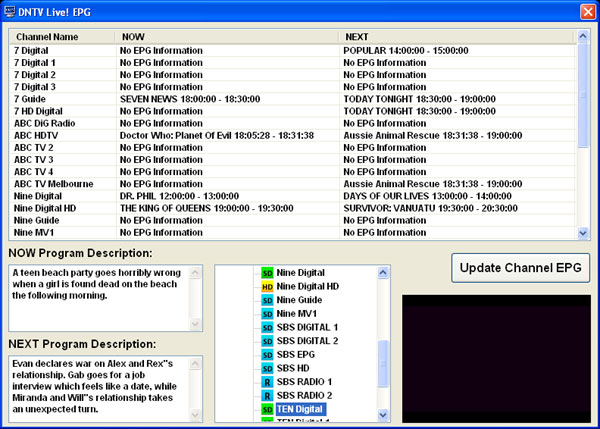Click the DNTV Live! EPG title bar app icon

(10, 12)
